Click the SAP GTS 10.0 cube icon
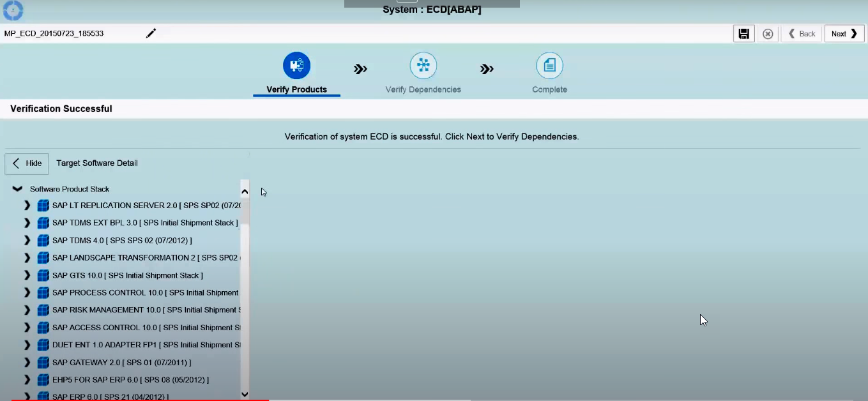The width and height of the screenshot is (868, 401). tap(43, 275)
